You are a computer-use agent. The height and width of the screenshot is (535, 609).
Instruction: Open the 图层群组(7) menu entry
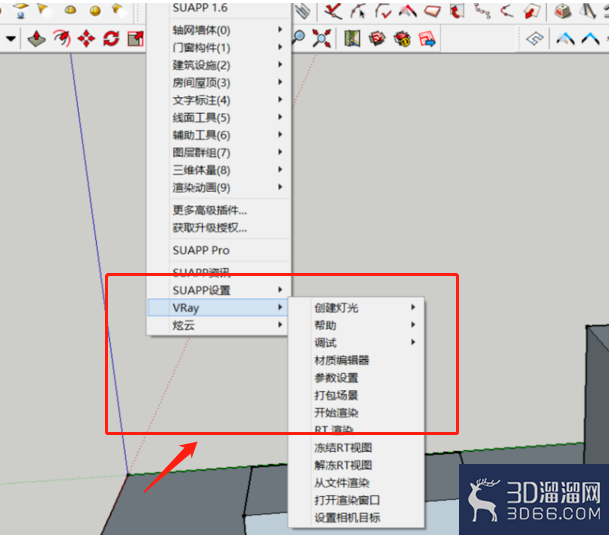coord(218,153)
